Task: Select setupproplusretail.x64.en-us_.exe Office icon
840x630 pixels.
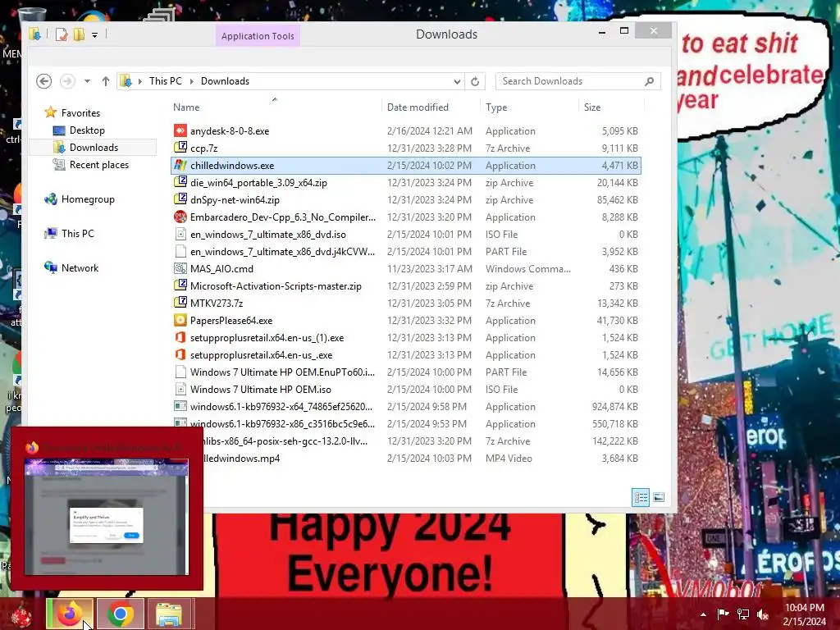Action: click(x=180, y=354)
